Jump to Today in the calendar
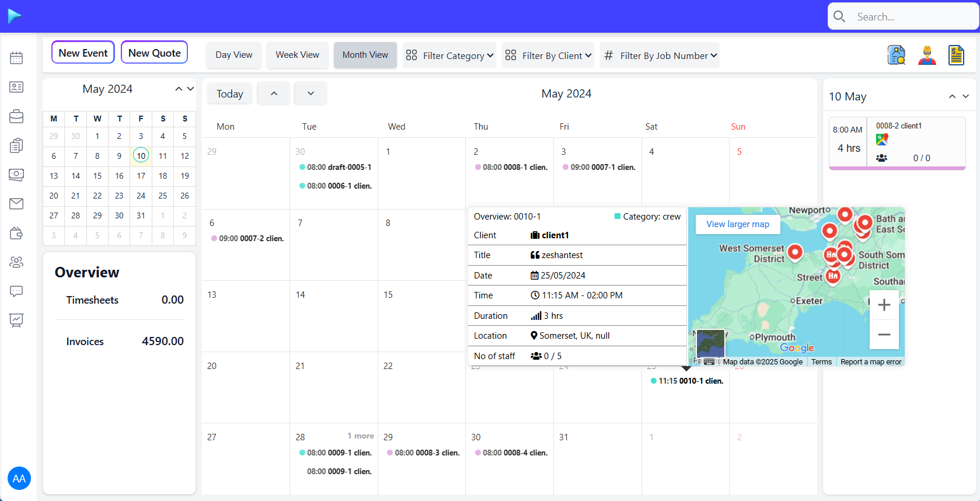 [230, 93]
